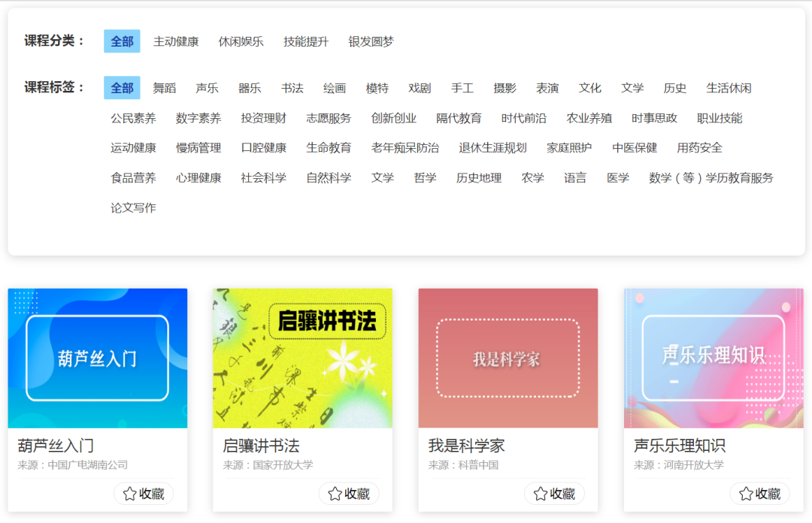
Task: Select 全部 in the 课程标签 row
Action: [x=122, y=88]
